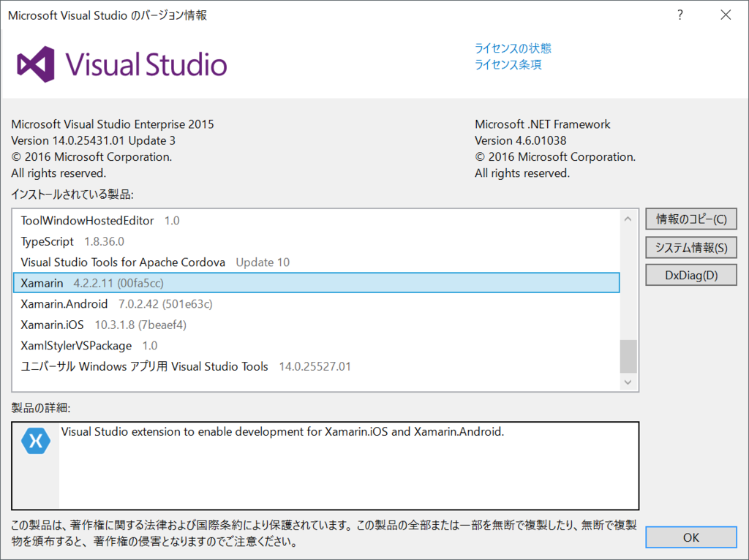Click the product list scrollbar thumb
749x560 pixels.
(x=628, y=356)
